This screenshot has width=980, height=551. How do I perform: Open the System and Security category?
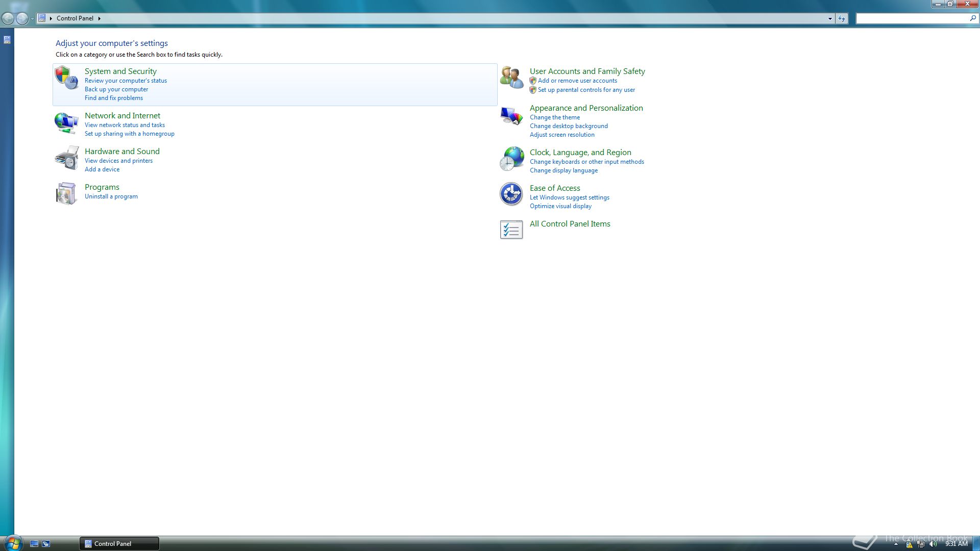(120, 71)
